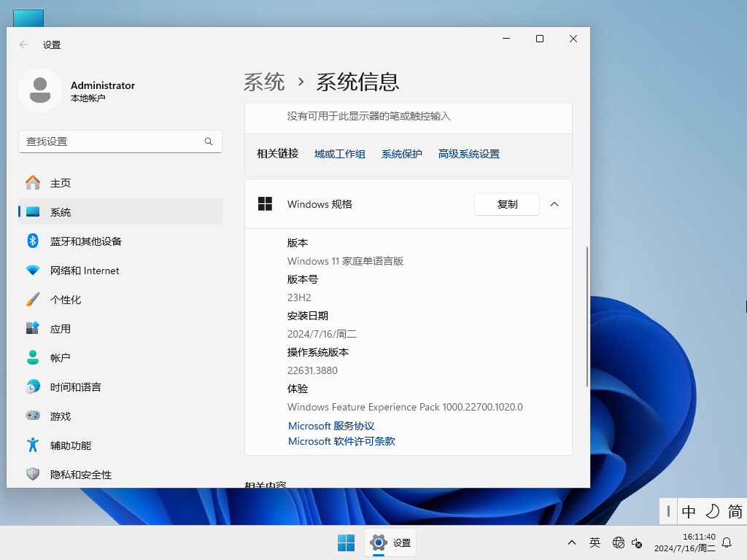Toggle IME input mode via 中 indicator
747x560 pixels.
point(688,512)
